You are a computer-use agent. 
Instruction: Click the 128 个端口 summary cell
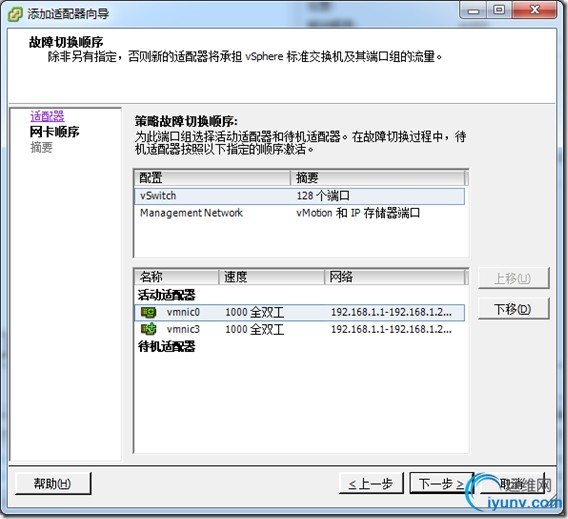(323, 196)
